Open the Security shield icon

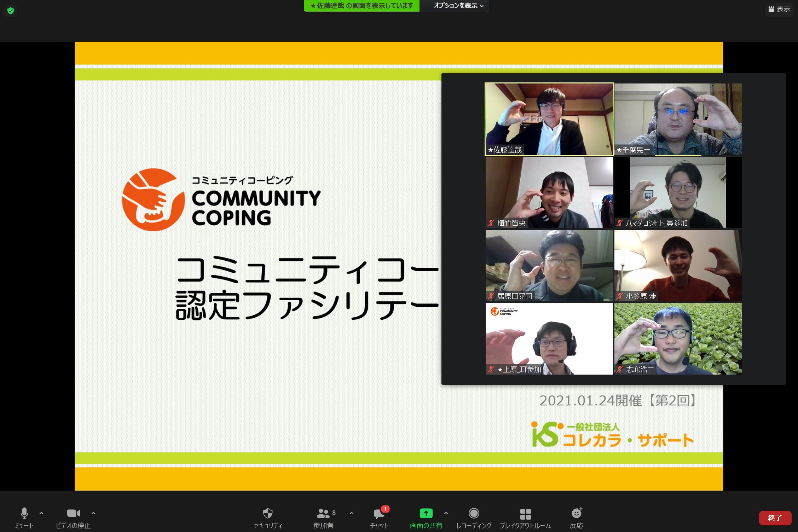(x=268, y=513)
